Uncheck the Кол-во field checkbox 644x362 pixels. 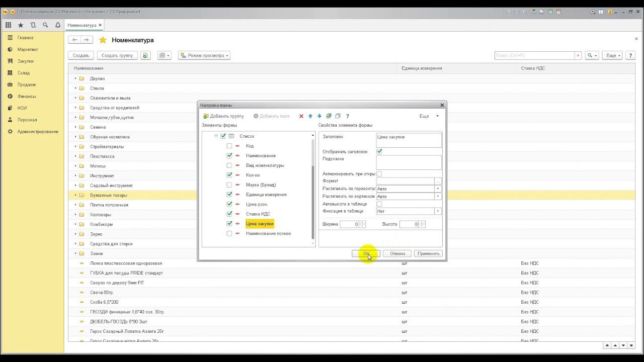229,175
